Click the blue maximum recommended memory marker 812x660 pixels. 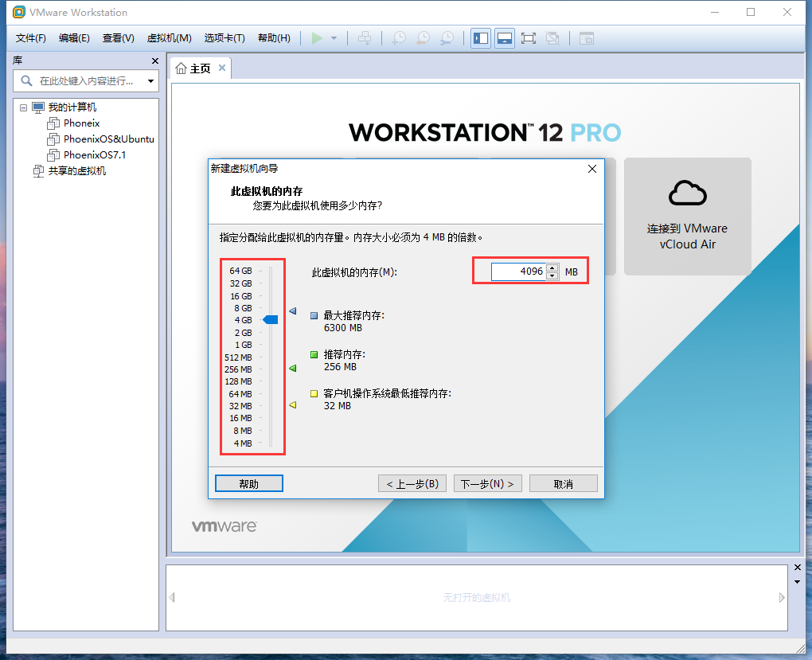pyautogui.click(x=293, y=310)
